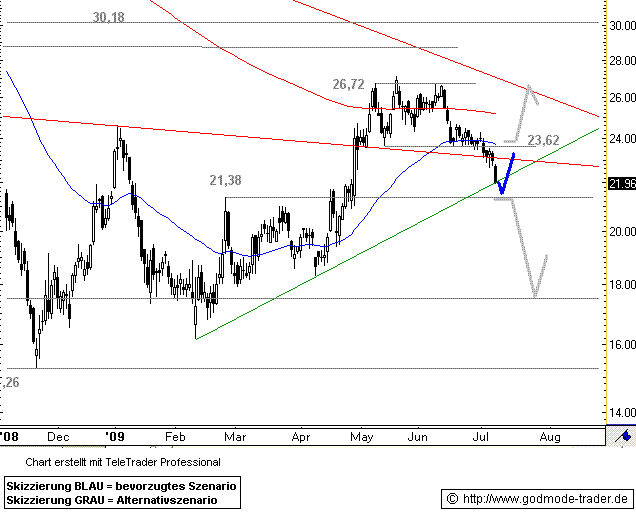Select the 30,18 resistance level label
636x525 pixels.
[x=108, y=17]
